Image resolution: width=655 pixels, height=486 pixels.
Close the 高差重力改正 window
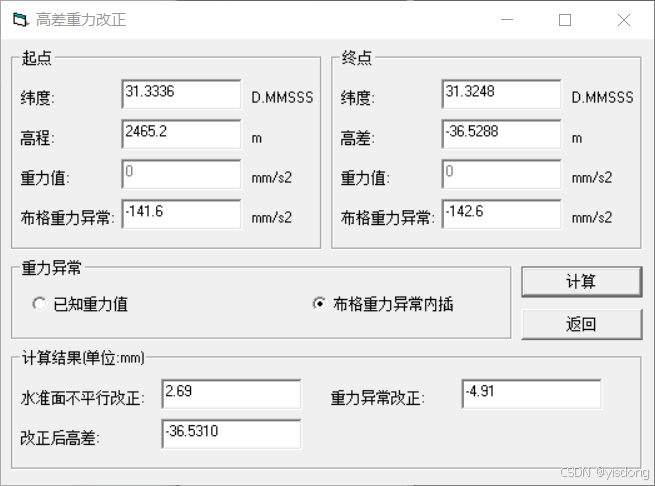pyautogui.click(x=624, y=20)
